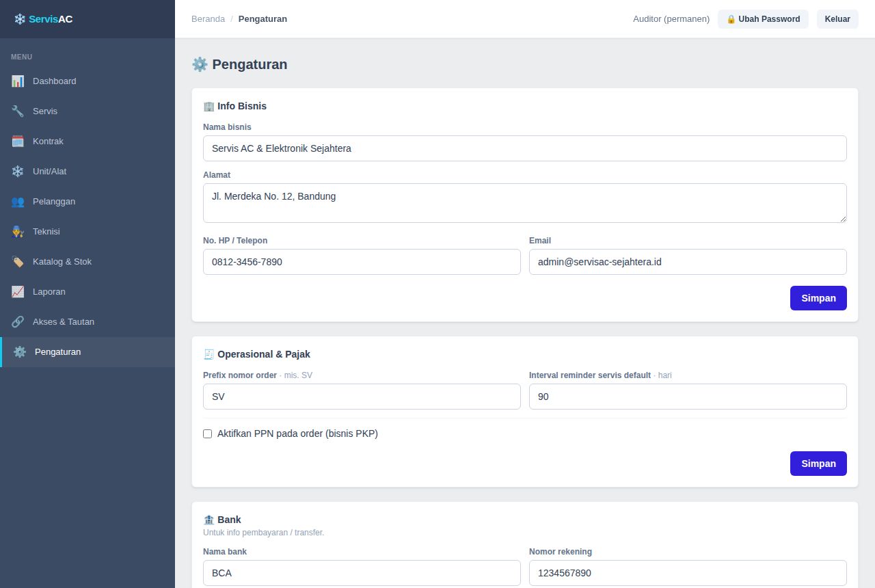Click the Akses & Tautan link icon
Viewport: 875px width, 588px height.
tap(18, 322)
